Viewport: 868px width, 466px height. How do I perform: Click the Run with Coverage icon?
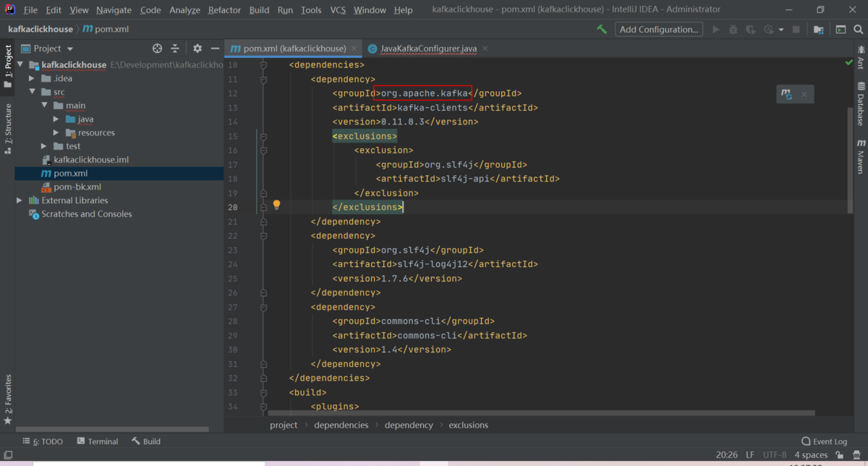coord(751,30)
